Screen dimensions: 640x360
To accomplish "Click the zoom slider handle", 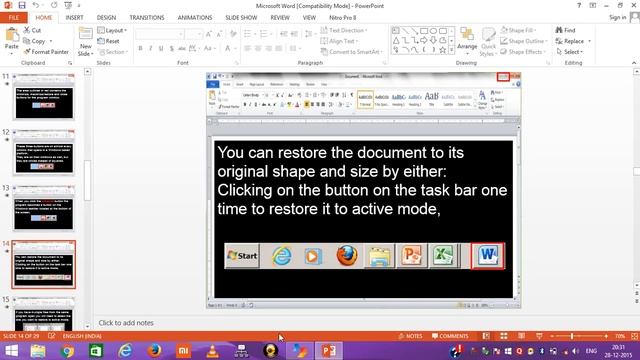I will 572,336.
